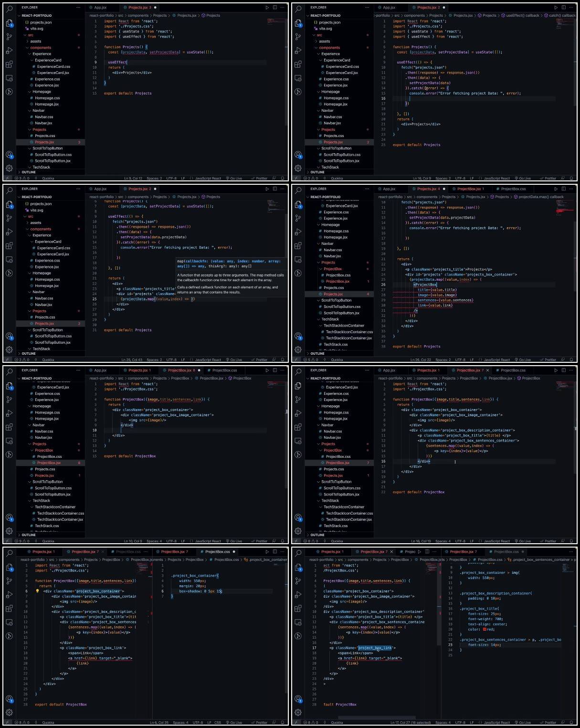Collapse ProjectBox folder in the Ln 26, Col 22 window
The width and height of the screenshot is (580, 728).
(333, 269)
